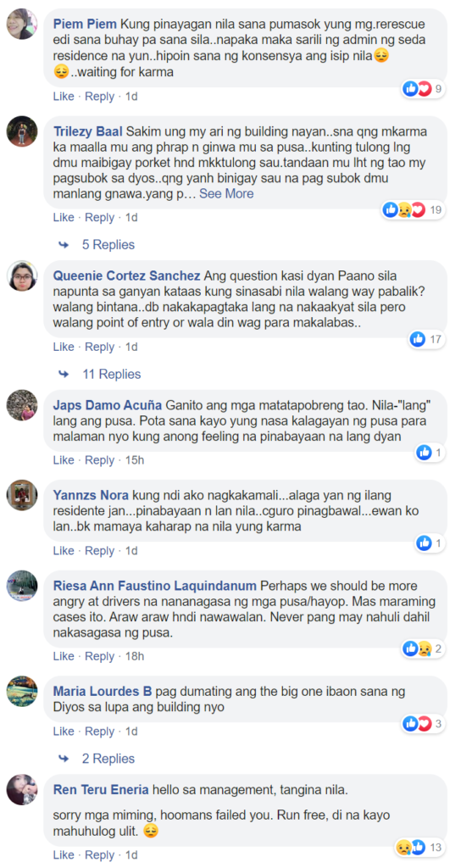Reply to Yannzs Nora's comment

click(x=100, y=551)
